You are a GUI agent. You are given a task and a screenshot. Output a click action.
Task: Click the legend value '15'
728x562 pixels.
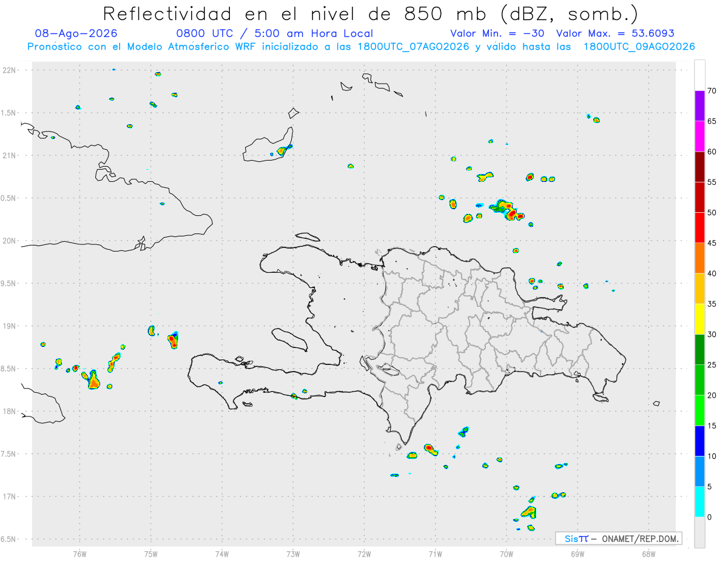point(712,426)
